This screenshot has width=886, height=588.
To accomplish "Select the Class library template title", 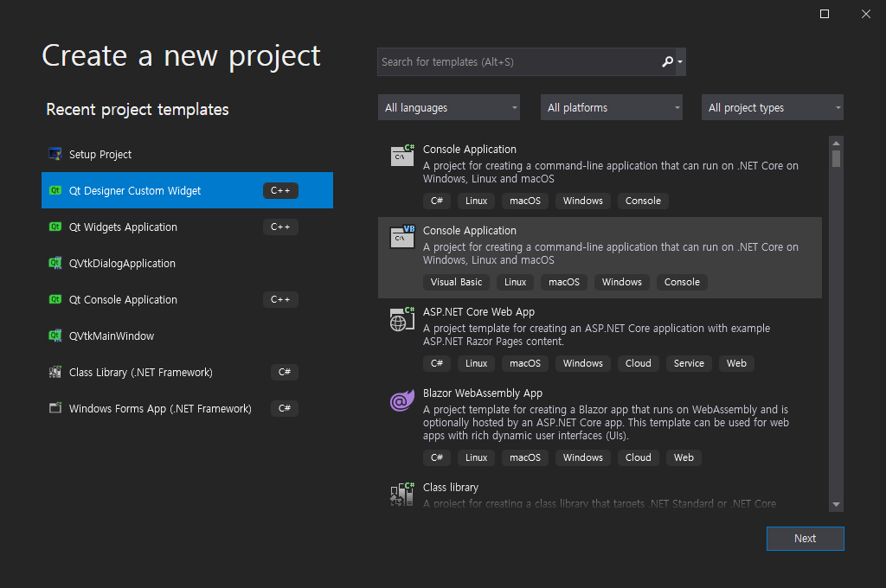I will point(450,487).
